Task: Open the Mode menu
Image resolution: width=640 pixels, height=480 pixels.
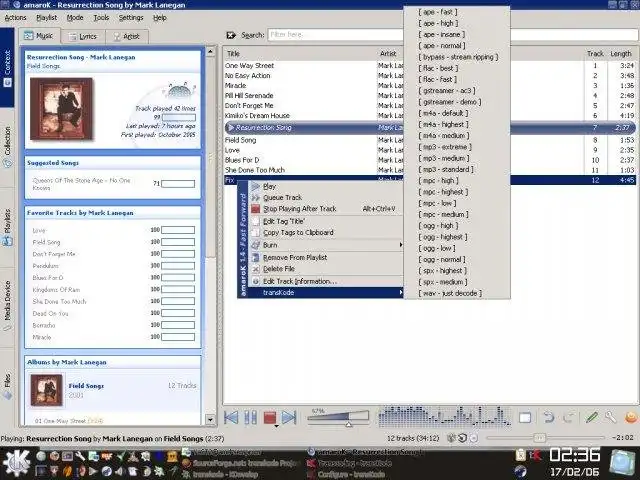Action: point(75,18)
